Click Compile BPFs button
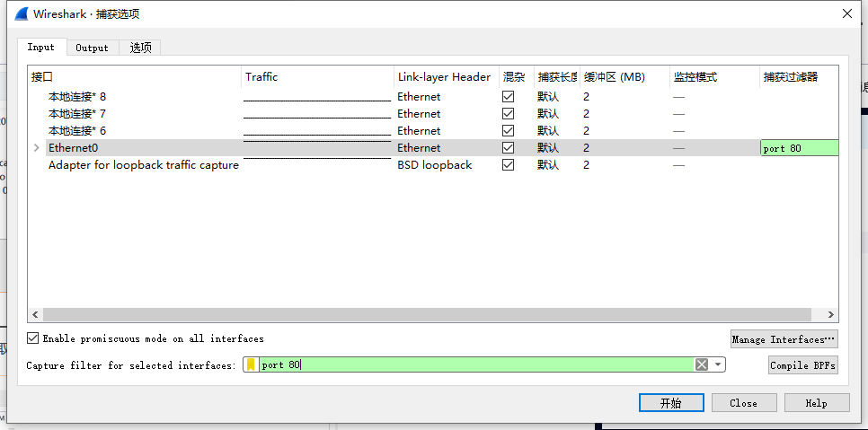The height and width of the screenshot is (430, 868). [802, 365]
